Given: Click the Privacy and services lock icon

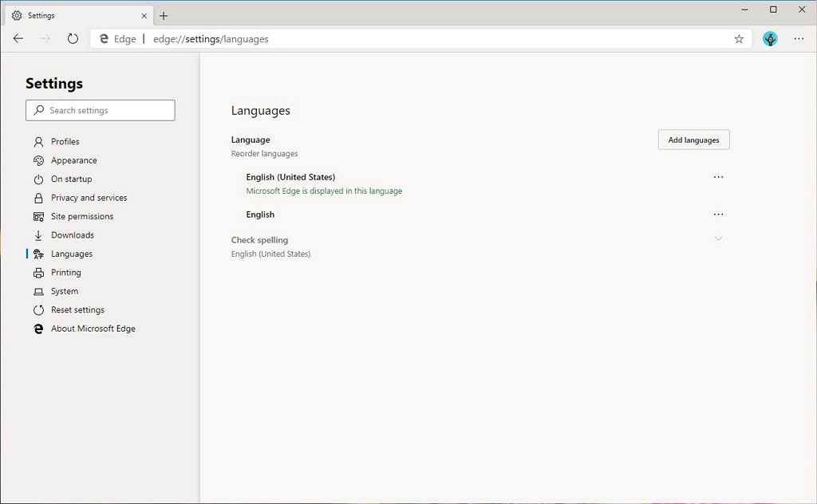Looking at the screenshot, I should pos(38,198).
